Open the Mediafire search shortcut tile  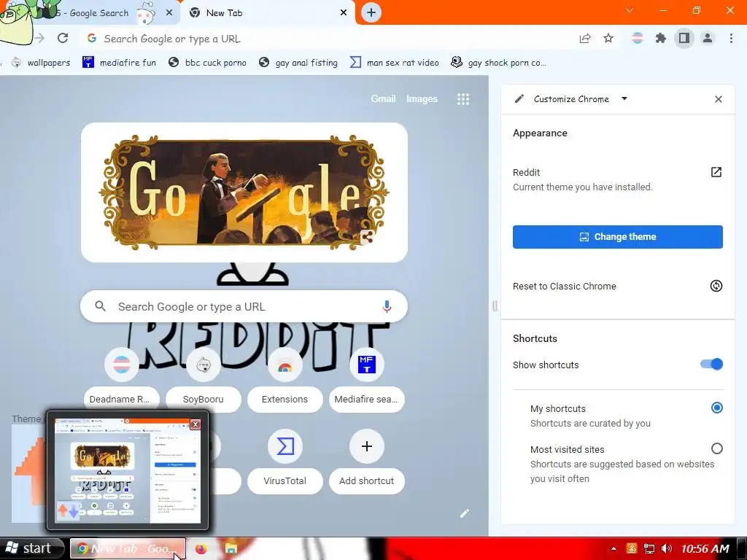point(366,381)
